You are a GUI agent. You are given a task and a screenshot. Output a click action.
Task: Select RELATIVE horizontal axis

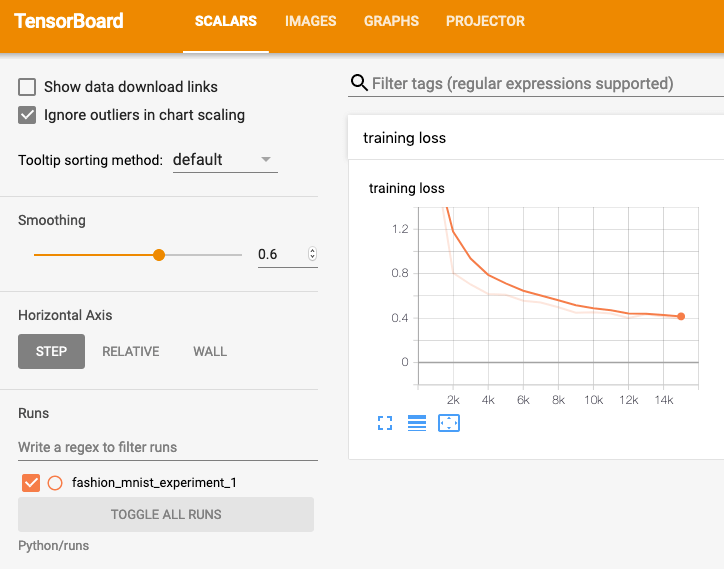[x=131, y=351]
